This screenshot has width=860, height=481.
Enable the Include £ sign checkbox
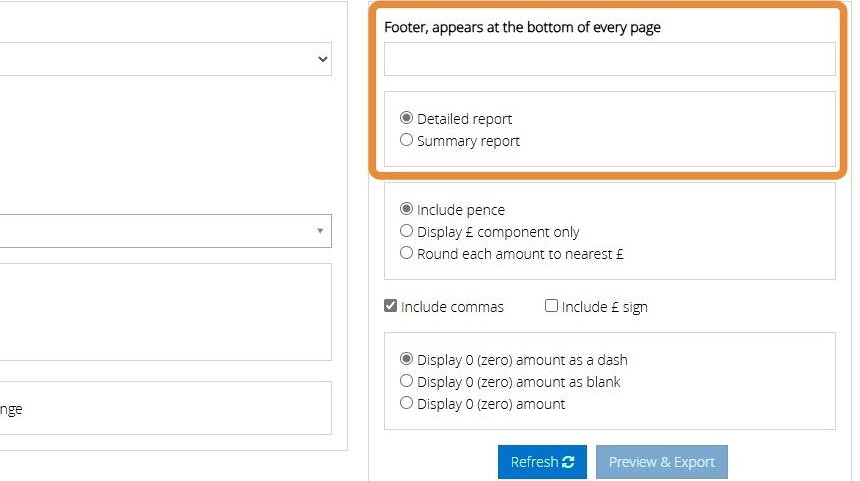pyautogui.click(x=551, y=306)
